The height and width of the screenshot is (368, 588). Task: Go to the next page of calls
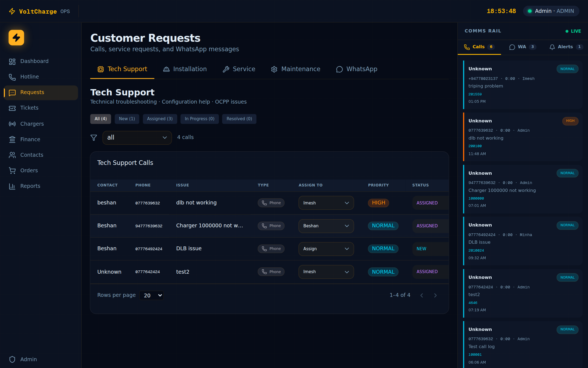point(435,295)
